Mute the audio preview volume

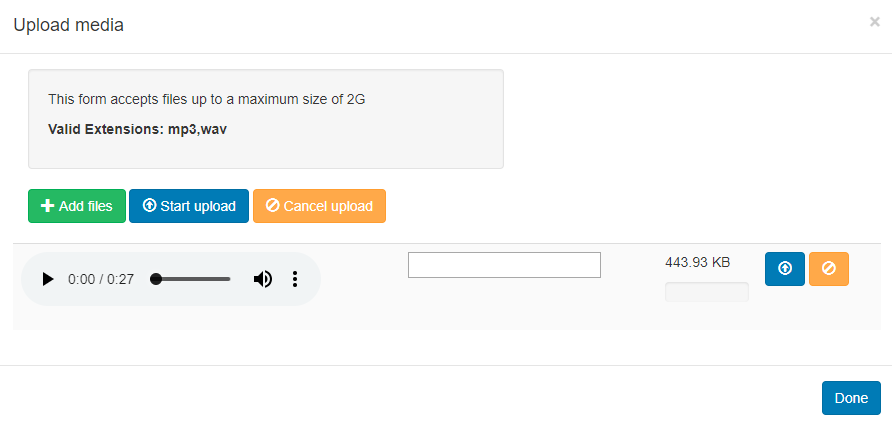tap(262, 279)
